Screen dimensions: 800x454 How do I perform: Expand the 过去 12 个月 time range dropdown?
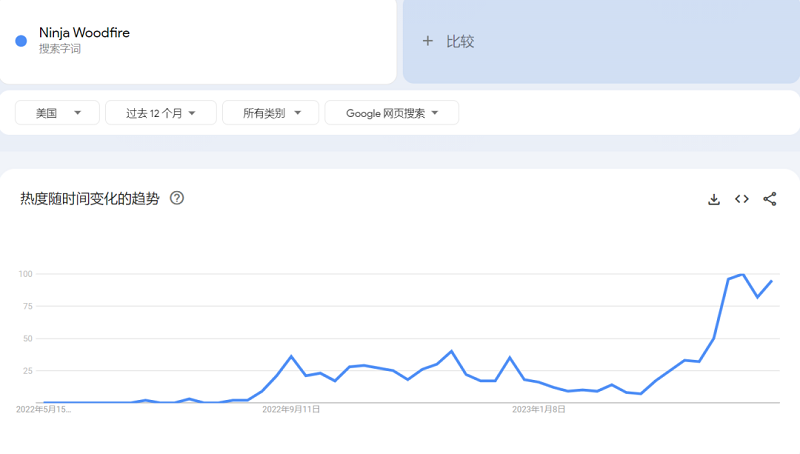point(160,113)
